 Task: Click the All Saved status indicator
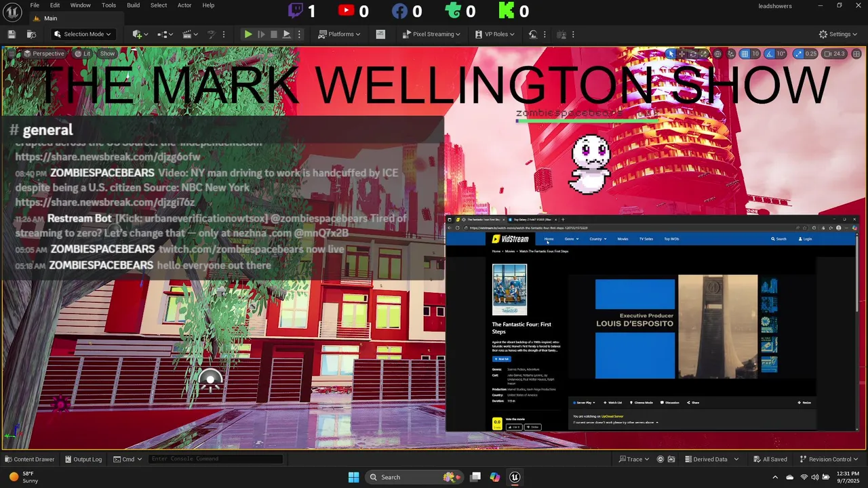click(770, 459)
